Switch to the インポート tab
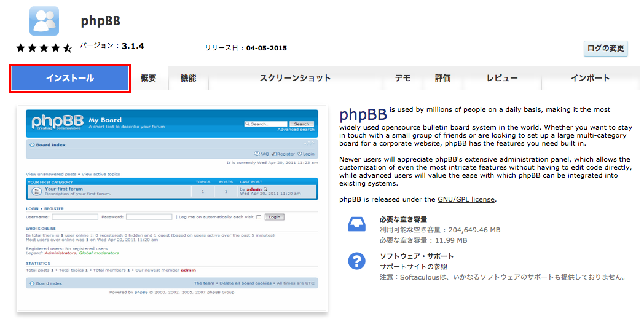This screenshot has height=319, width=644. pyautogui.click(x=590, y=78)
